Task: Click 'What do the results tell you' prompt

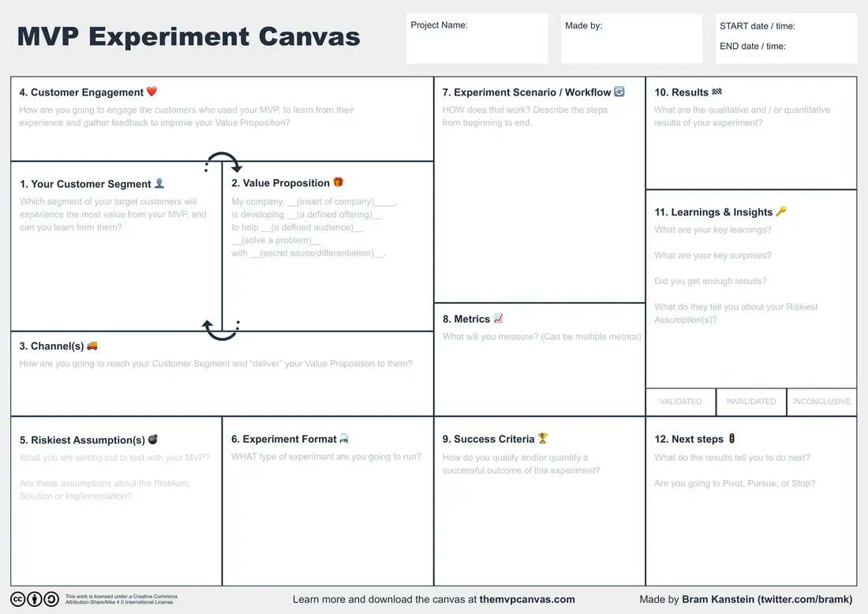Action: pyautogui.click(x=731, y=458)
